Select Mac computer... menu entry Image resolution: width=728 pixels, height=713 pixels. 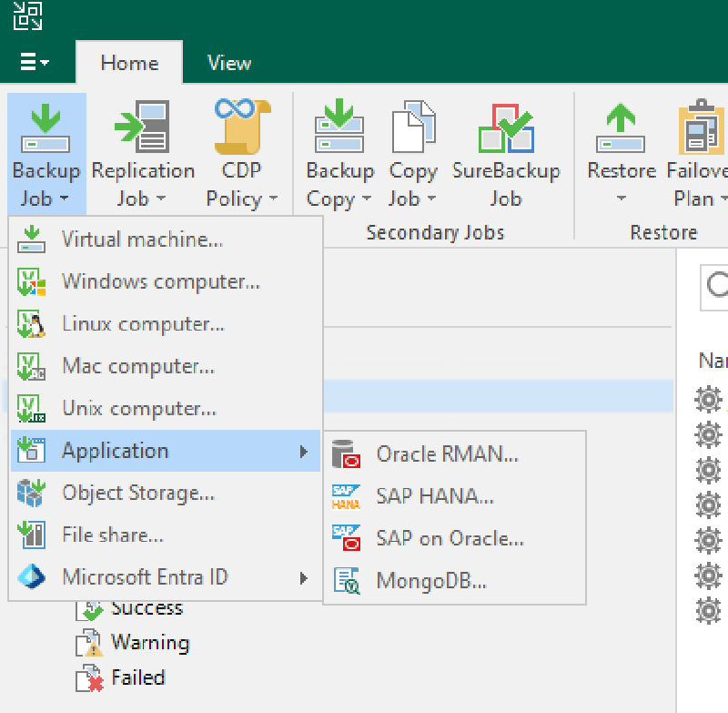(166, 366)
